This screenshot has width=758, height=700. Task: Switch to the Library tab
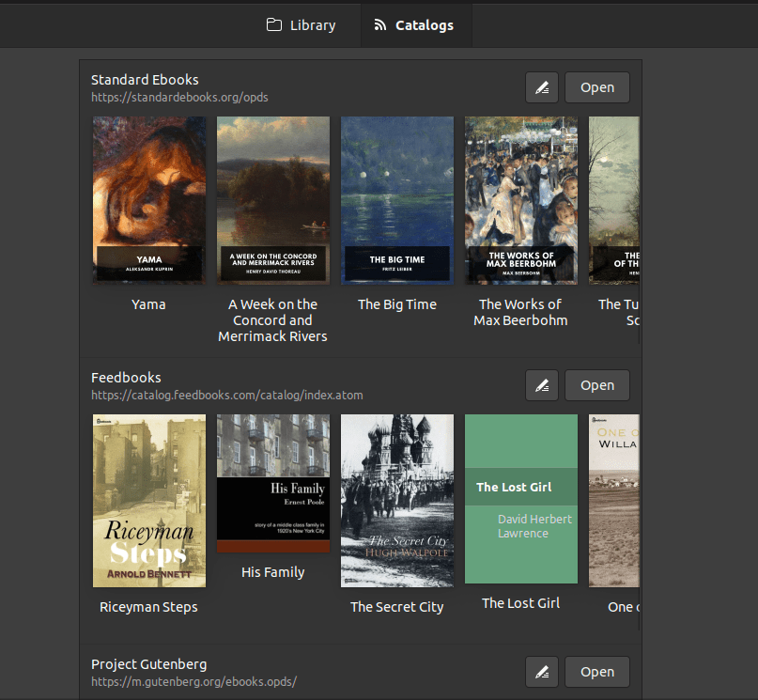click(301, 25)
